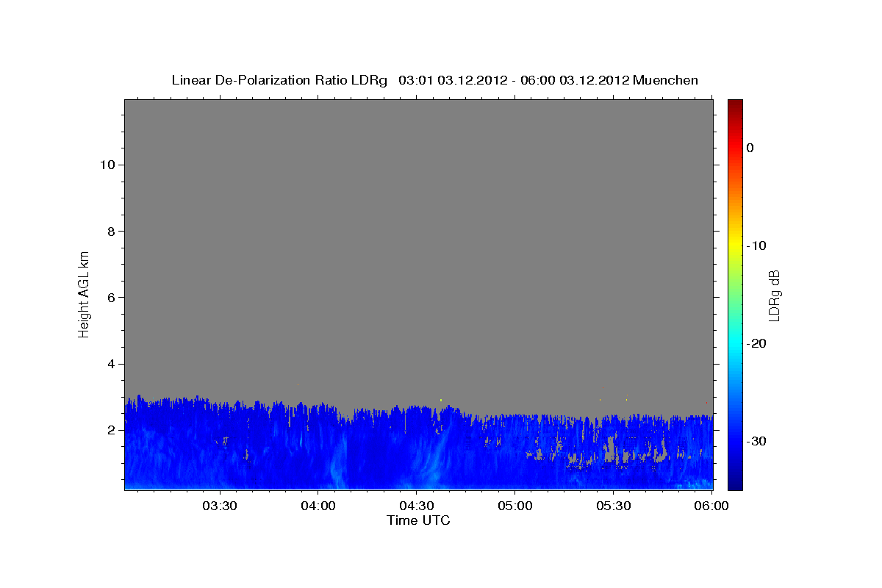Viewport: 882px width, 588px height.
Task: Click the "Muenchen" location in title
Action: click(x=665, y=80)
